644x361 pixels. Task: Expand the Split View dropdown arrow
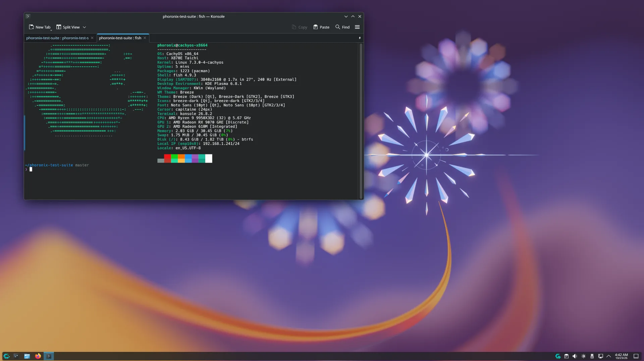85,27
